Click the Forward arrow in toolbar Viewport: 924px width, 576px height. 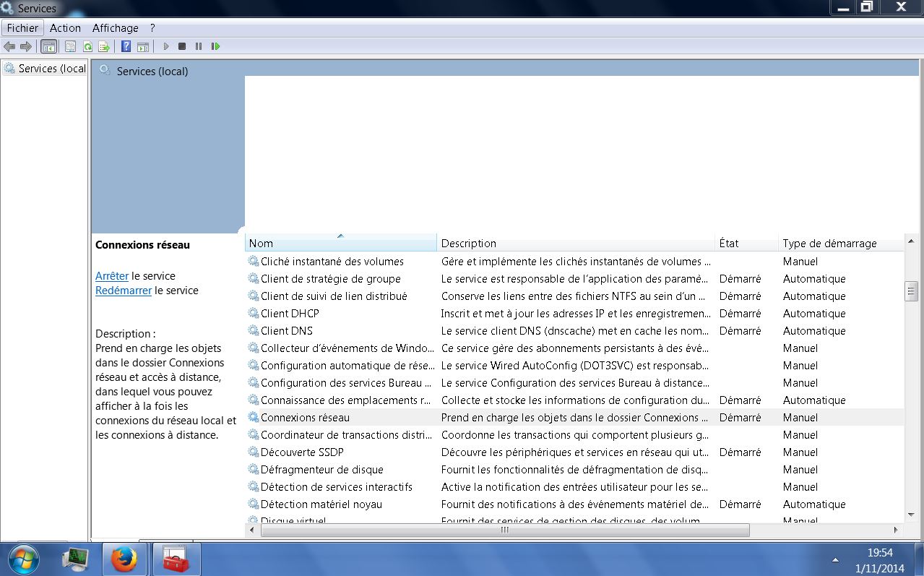click(25, 46)
